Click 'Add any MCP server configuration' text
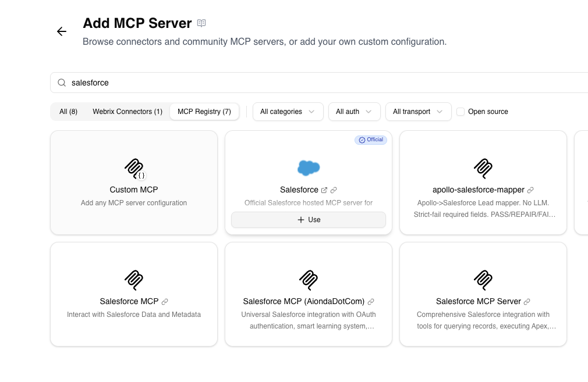This screenshot has width=588, height=382. pos(134,203)
